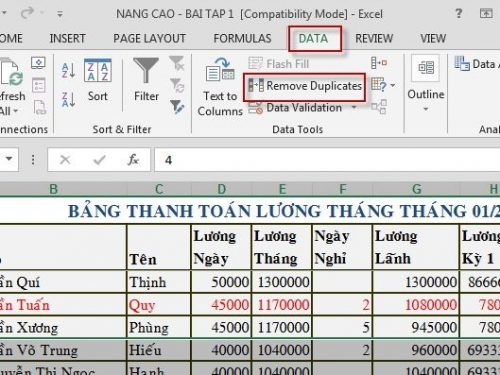The width and height of the screenshot is (500, 375).
Task: Select column D header
Action: 221,189
